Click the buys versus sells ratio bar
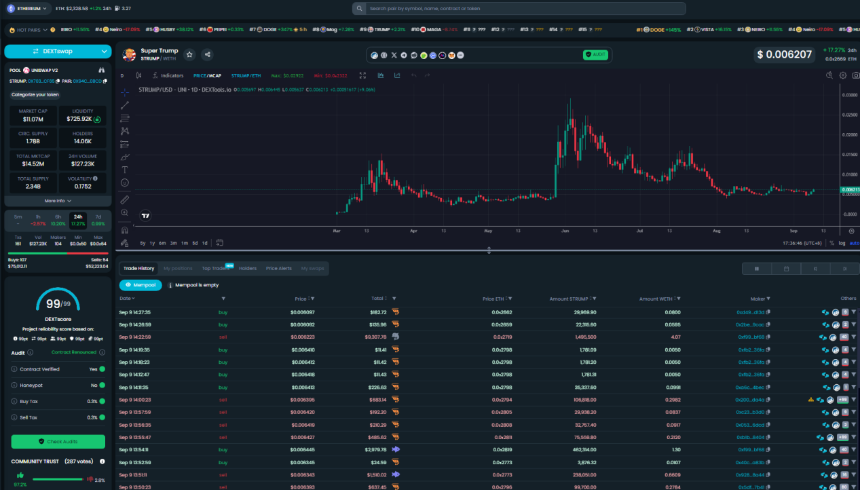 click(x=58, y=254)
